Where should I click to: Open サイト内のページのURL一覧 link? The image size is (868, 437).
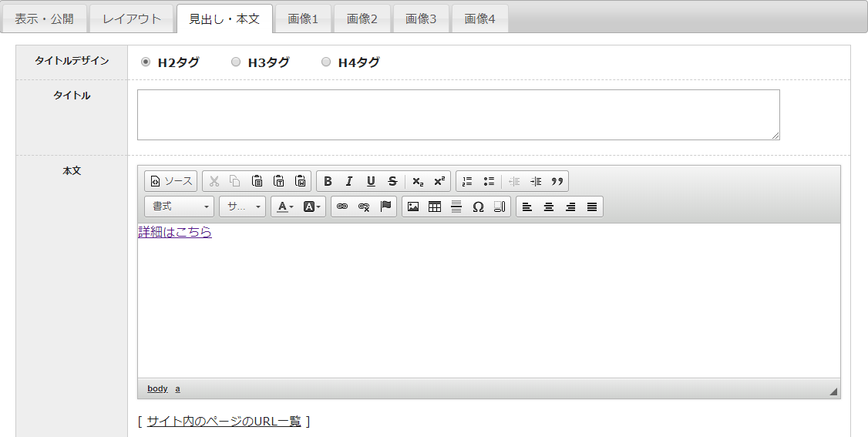(224, 421)
